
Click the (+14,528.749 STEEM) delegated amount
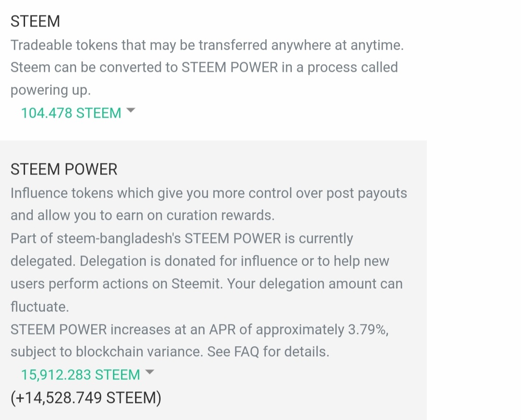pos(86,398)
